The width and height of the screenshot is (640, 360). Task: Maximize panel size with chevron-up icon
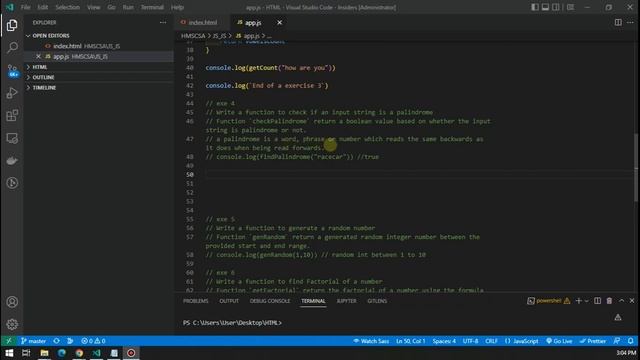point(622,301)
